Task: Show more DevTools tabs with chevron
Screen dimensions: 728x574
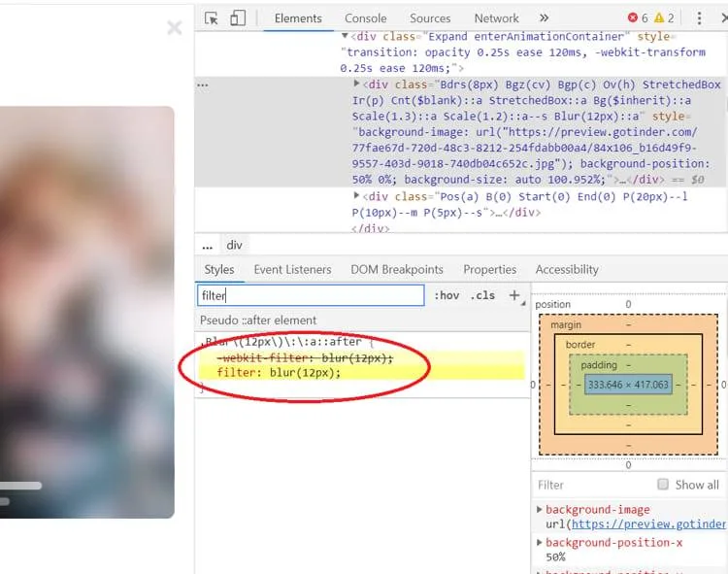Action: pos(544,17)
